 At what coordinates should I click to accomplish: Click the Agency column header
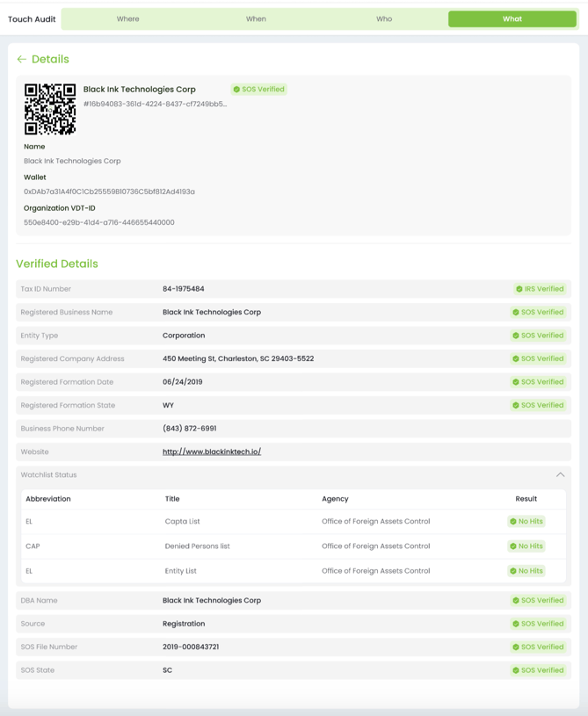pyautogui.click(x=335, y=499)
